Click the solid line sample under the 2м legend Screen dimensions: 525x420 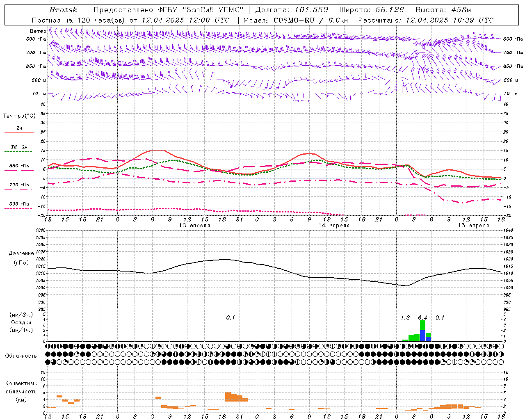(x=19, y=132)
